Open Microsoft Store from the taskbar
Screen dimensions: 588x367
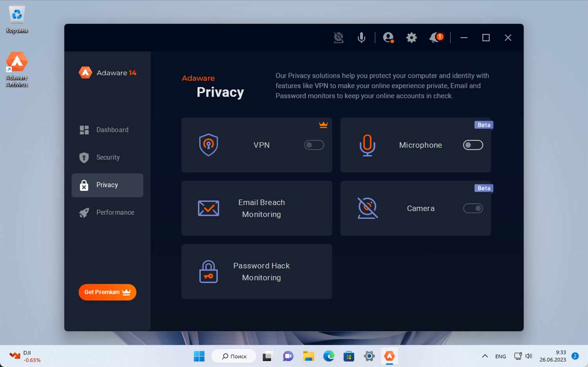(349, 356)
